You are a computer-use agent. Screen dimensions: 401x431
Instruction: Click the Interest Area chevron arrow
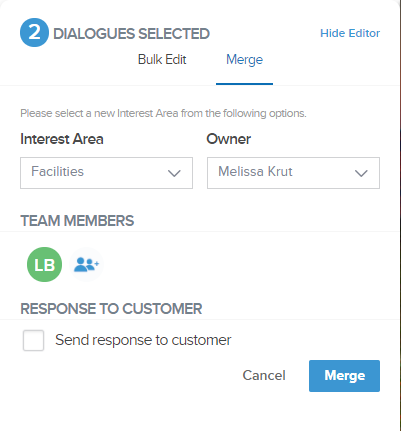pyautogui.click(x=174, y=173)
